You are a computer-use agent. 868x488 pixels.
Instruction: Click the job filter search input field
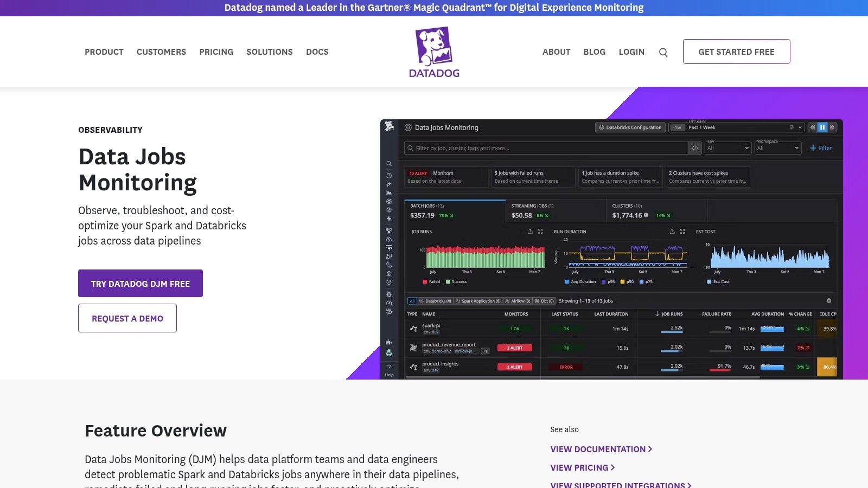click(542, 147)
